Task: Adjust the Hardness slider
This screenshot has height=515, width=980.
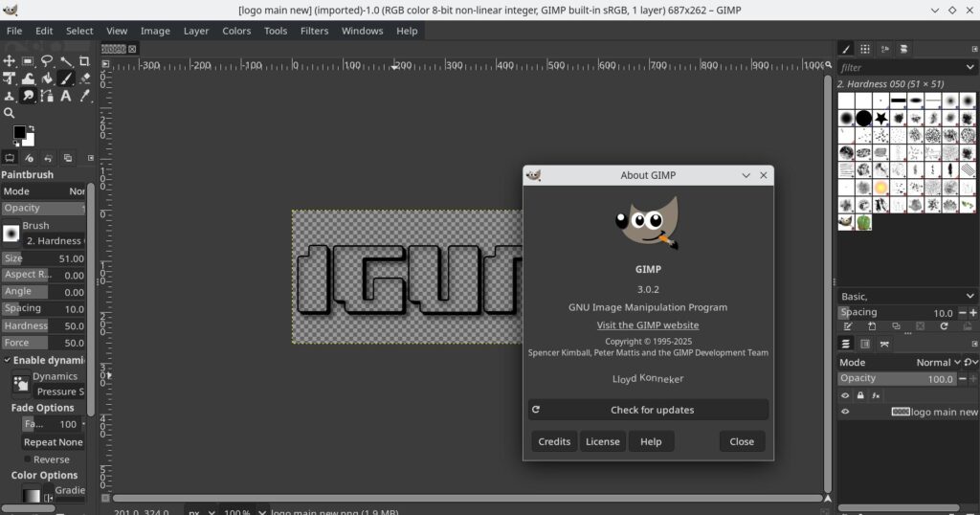Action: [x=43, y=325]
